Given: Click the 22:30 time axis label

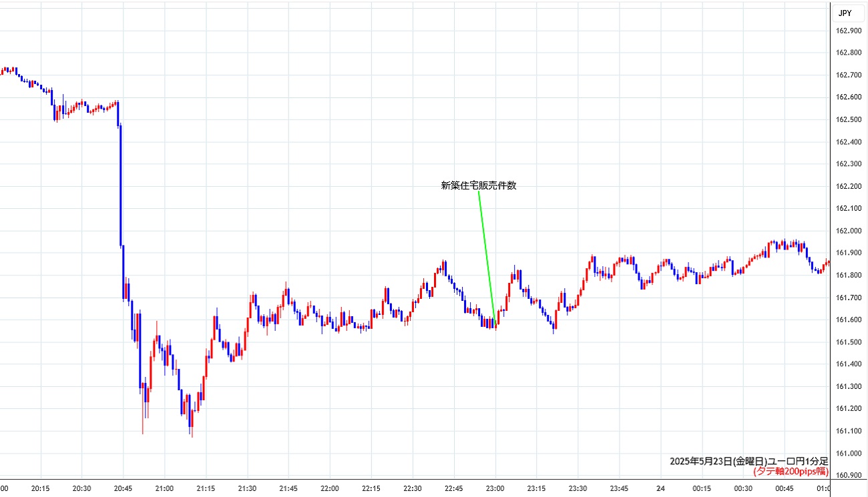Looking at the screenshot, I should pos(413,488).
